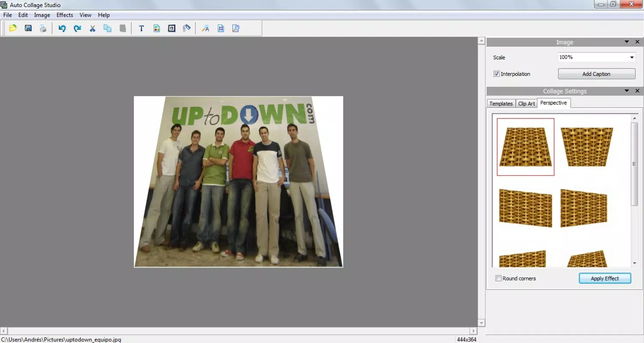Close the Image panel
644x343 pixels.
[x=637, y=42]
